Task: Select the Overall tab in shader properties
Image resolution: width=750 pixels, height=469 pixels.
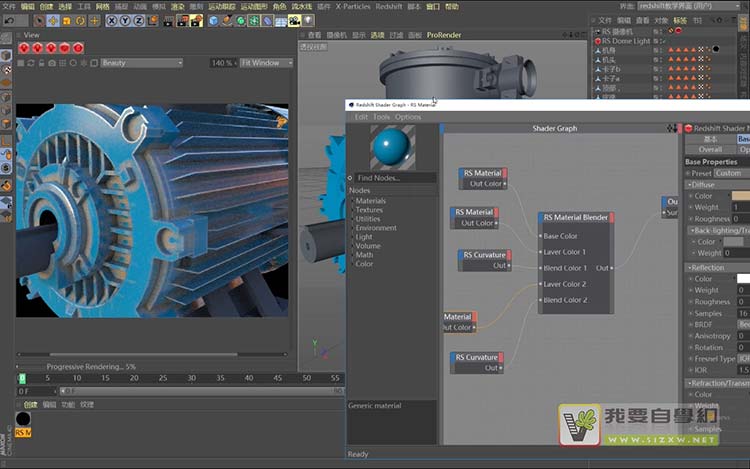Action: coord(710,150)
